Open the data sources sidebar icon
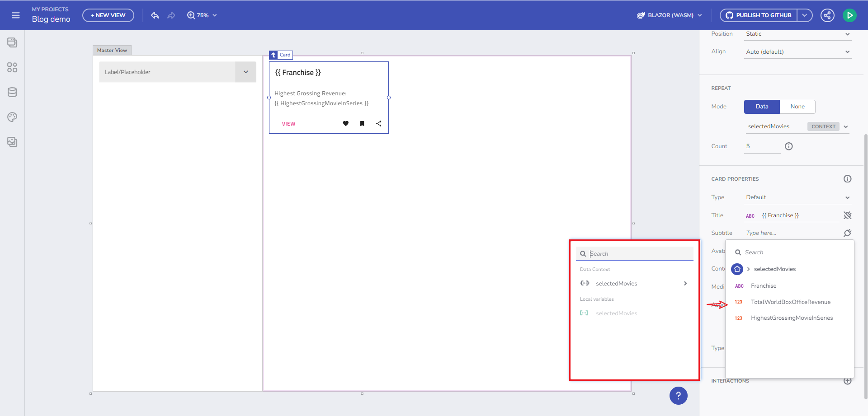Screen dimensions: 868x416 pos(12,92)
